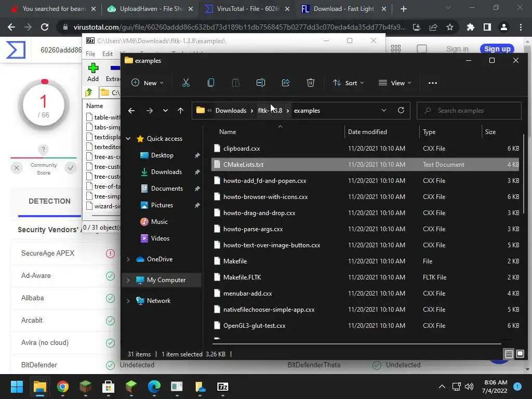Click fltk-1.3.8 in the address breadcrumb
Screen dimensions: 532x399
click(x=270, y=111)
